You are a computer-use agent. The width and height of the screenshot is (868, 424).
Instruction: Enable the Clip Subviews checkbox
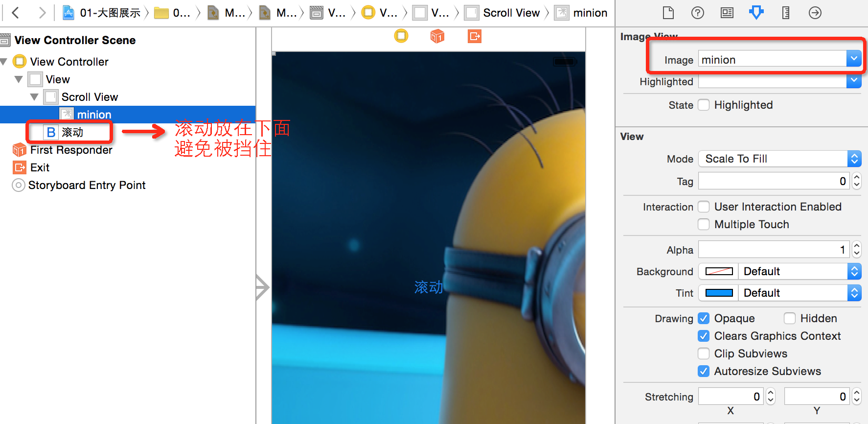704,353
